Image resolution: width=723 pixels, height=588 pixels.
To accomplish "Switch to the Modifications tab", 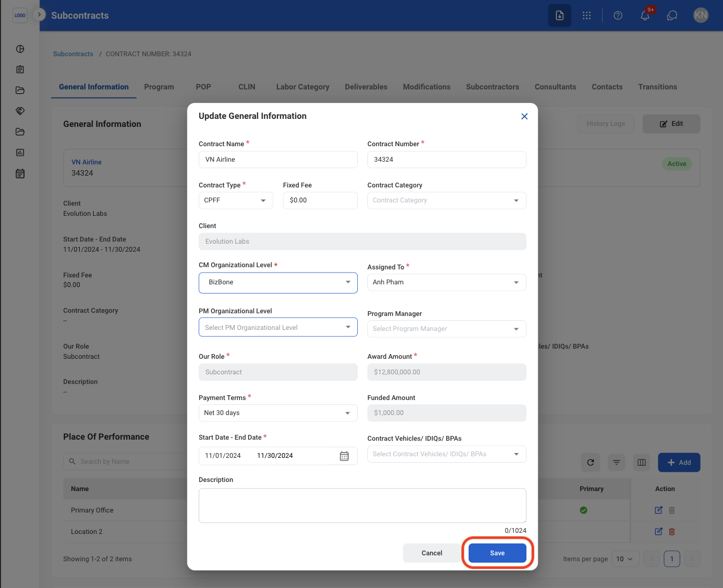I will coord(427,87).
